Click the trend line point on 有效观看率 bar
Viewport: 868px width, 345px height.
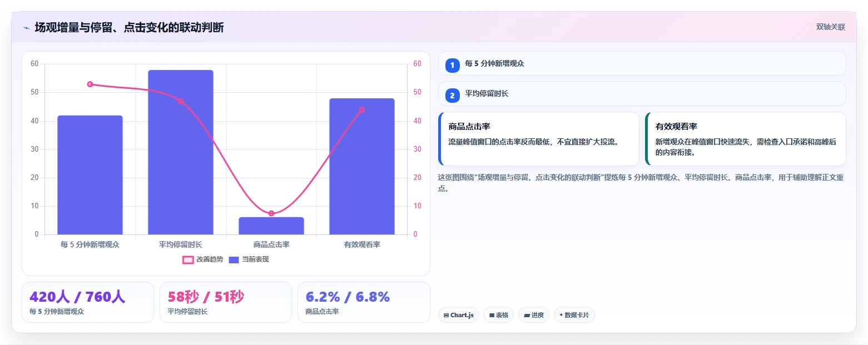coord(362,110)
